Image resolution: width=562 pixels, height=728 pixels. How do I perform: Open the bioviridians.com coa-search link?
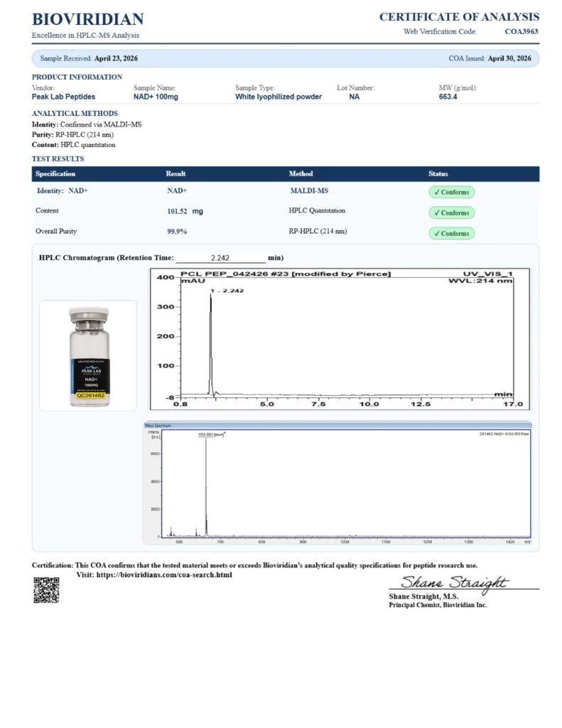[164, 574]
